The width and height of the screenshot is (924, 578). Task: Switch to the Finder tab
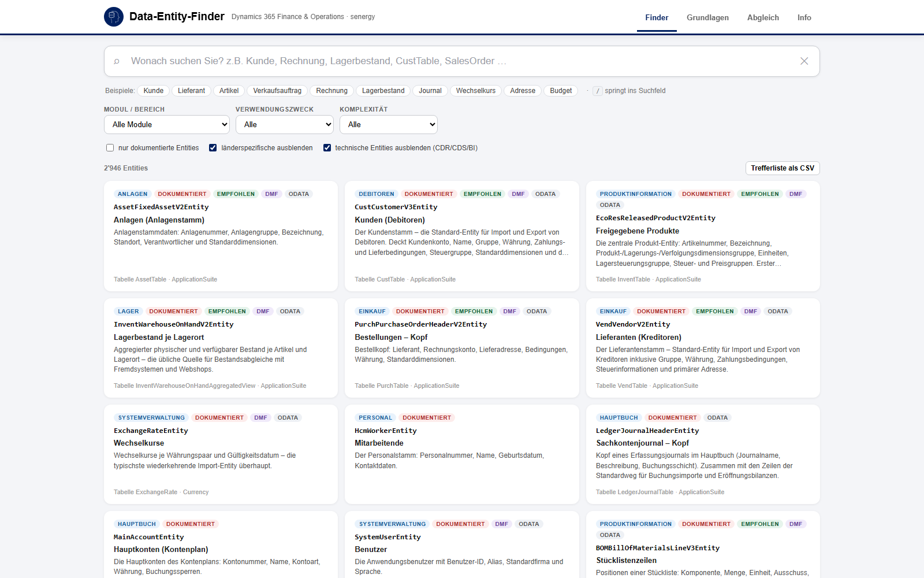tap(657, 18)
